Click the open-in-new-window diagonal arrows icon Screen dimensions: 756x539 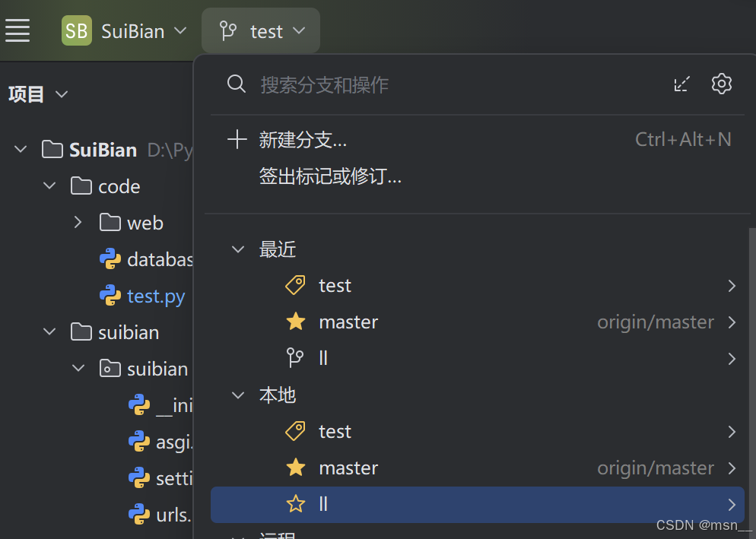click(681, 84)
